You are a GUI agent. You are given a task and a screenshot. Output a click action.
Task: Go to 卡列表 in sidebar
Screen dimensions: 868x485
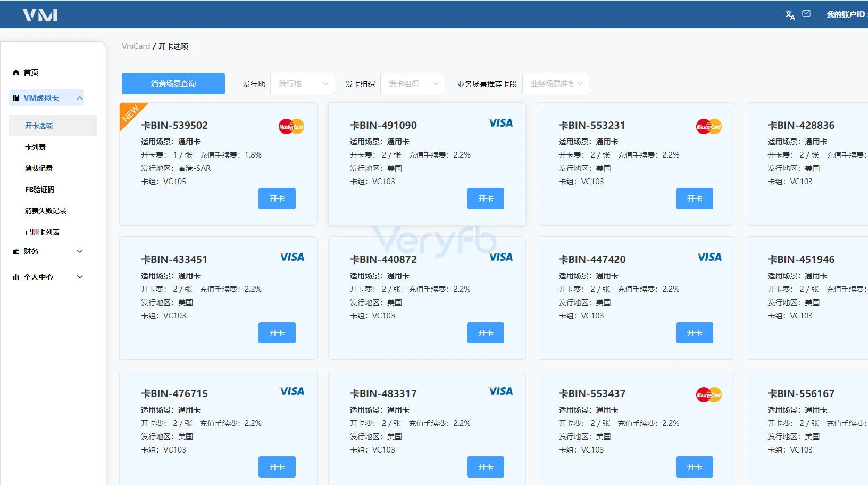[x=36, y=147]
